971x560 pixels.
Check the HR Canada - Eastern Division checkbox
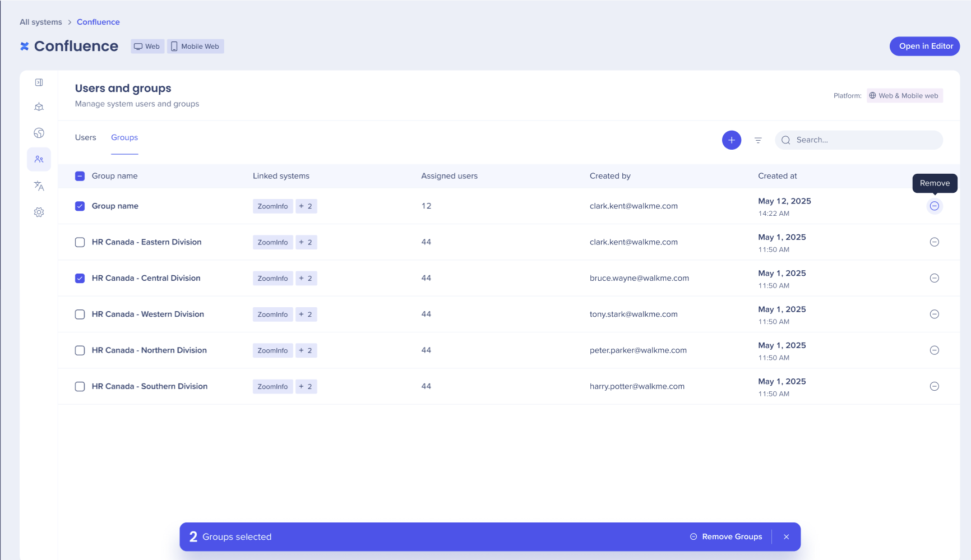point(80,242)
